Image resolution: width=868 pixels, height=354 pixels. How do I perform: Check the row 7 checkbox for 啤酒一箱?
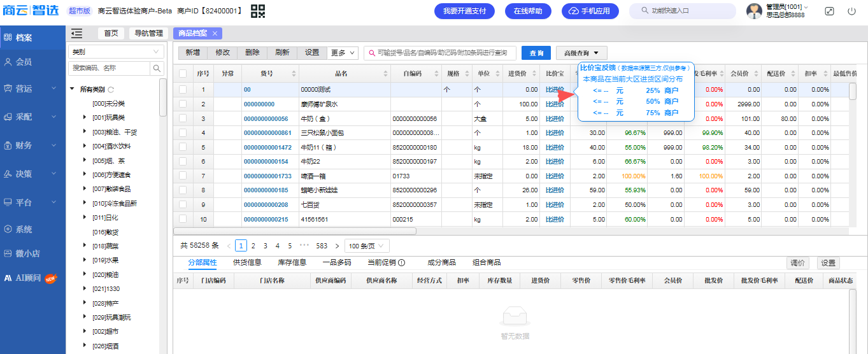pyautogui.click(x=183, y=176)
